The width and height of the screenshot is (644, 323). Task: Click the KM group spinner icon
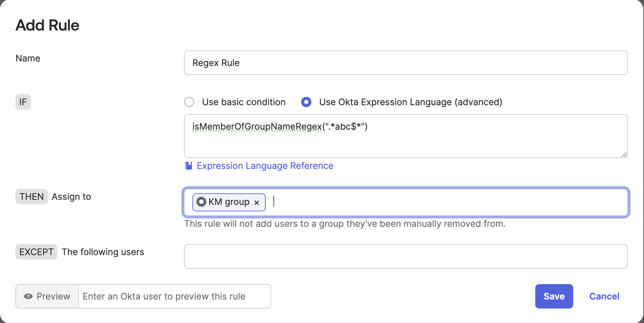[201, 202]
